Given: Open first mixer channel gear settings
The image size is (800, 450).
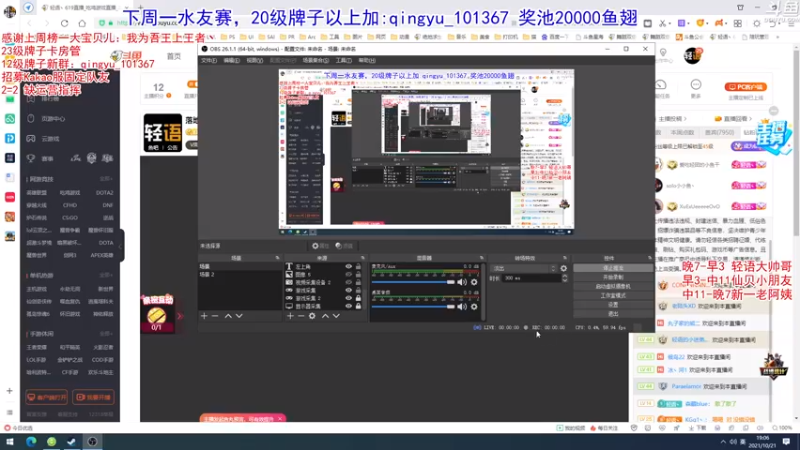Looking at the screenshot, I should (474, 282).
